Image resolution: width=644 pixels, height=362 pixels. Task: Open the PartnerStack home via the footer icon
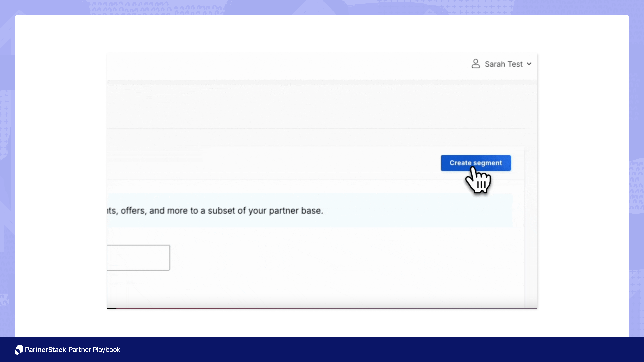19,350
